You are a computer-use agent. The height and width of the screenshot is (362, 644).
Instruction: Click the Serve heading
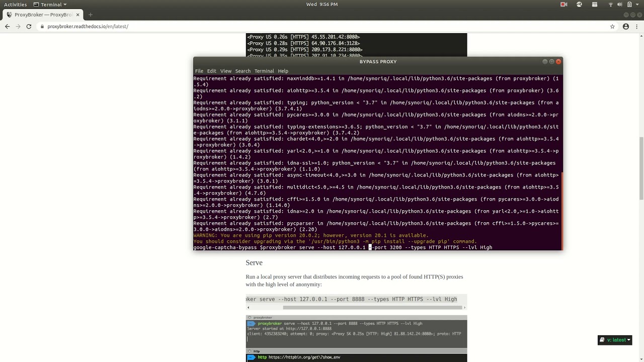click(254, 262)
